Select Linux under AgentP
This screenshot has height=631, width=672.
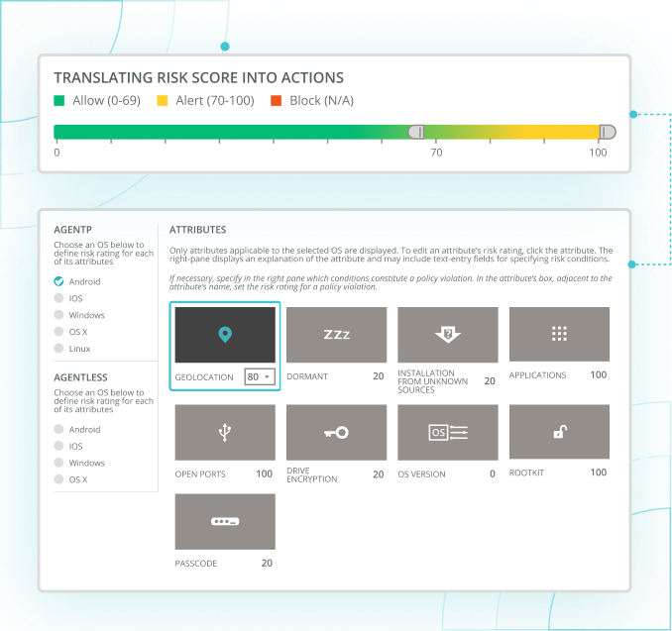[x=59, y=349]
